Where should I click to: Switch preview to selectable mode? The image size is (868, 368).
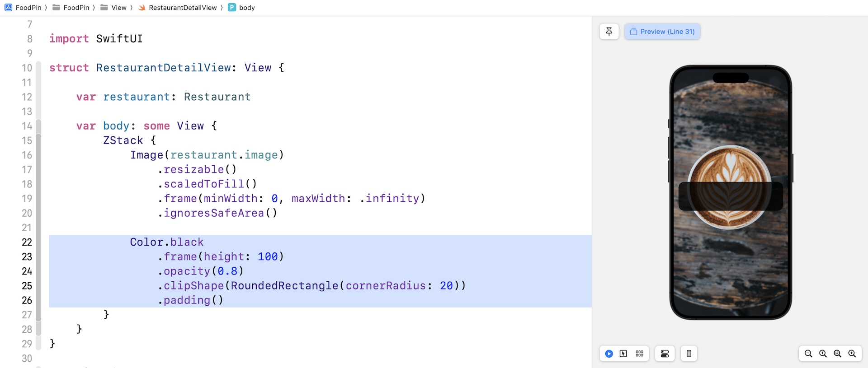pos(623,354)
